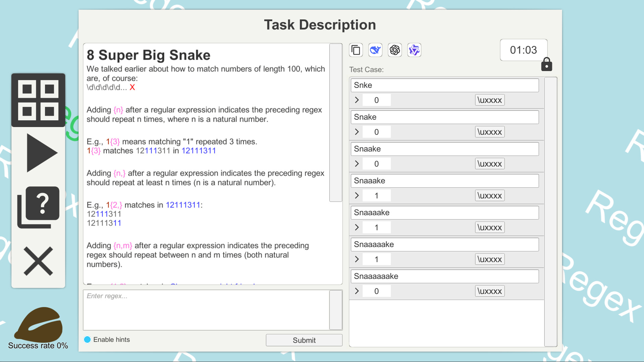Copy the task description
644x362 pixels.
(x=356, y=50)
